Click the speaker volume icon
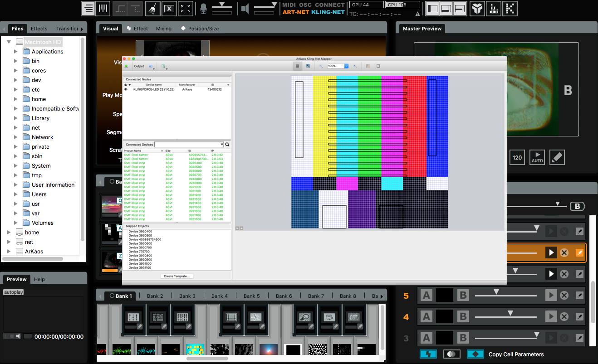598x364 pixels. point(245,9)
